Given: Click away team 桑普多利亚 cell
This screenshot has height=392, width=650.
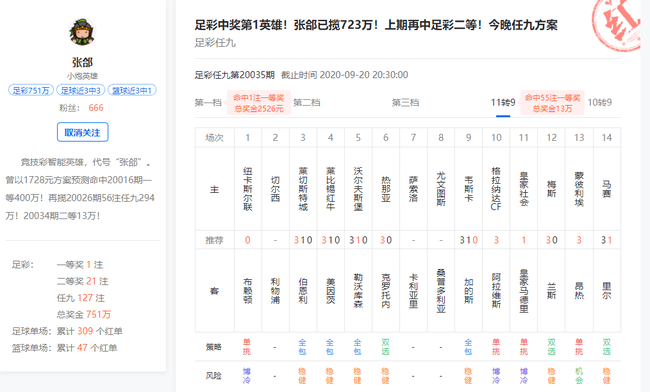Looking at the screenshot, I should click(441, 291).
